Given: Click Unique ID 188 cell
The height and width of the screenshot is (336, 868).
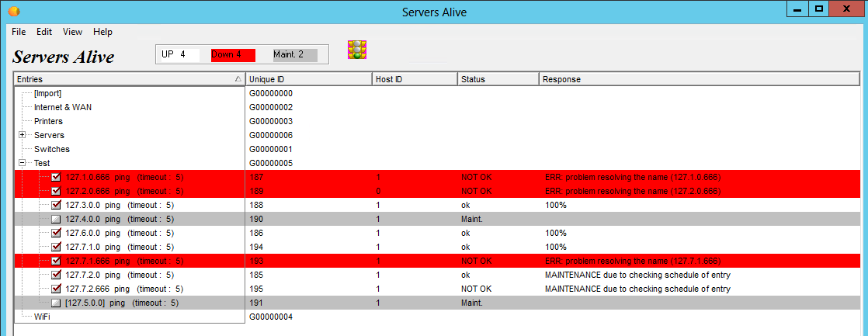Looking at the screenshot, I should tap(255, 205).
